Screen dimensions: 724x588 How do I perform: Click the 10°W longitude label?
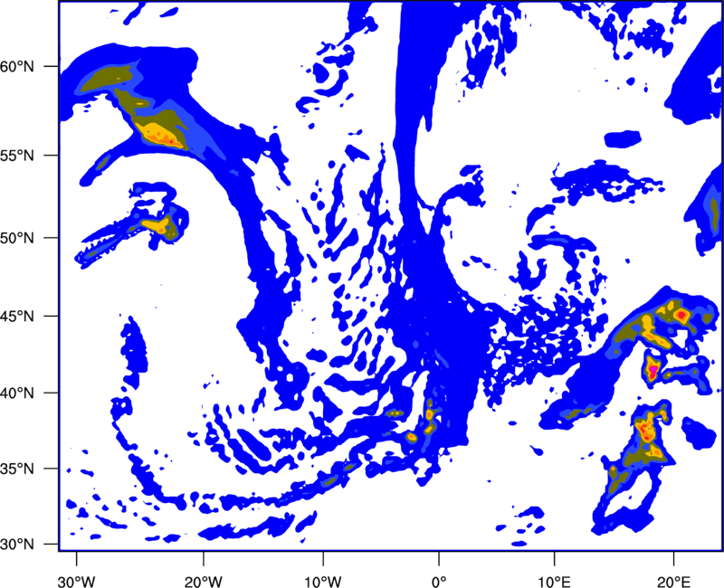pos(323,582)
